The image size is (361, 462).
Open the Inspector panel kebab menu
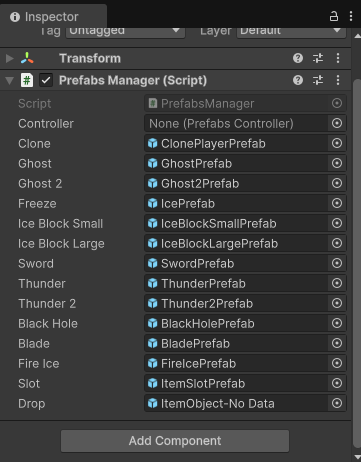tap(351, 16)
